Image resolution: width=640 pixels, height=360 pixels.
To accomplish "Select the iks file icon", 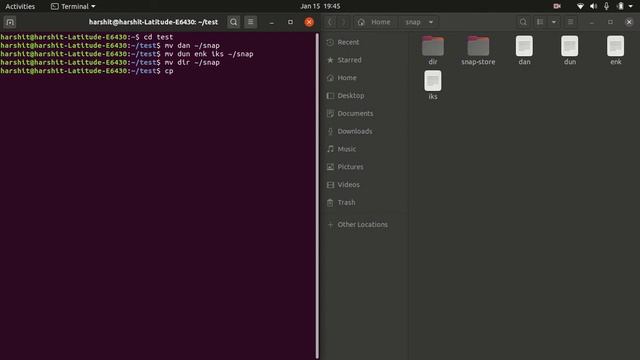I will (x=433, y=81).
